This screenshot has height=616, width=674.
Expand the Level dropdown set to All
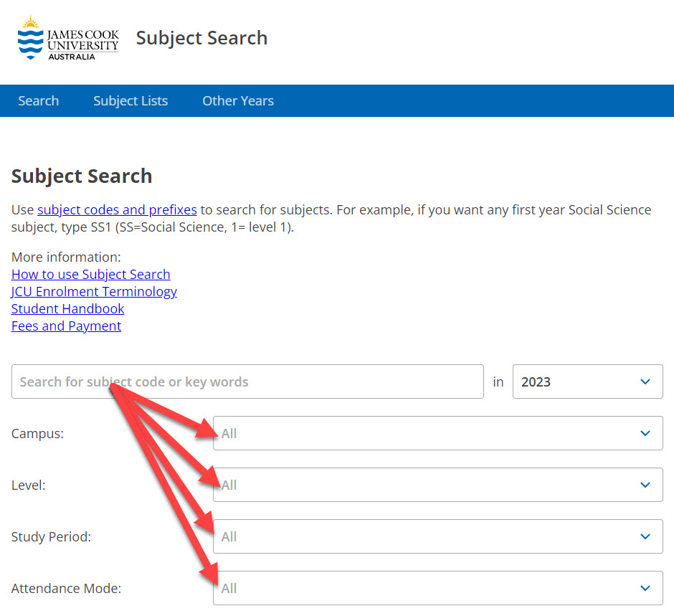[437, 485]
